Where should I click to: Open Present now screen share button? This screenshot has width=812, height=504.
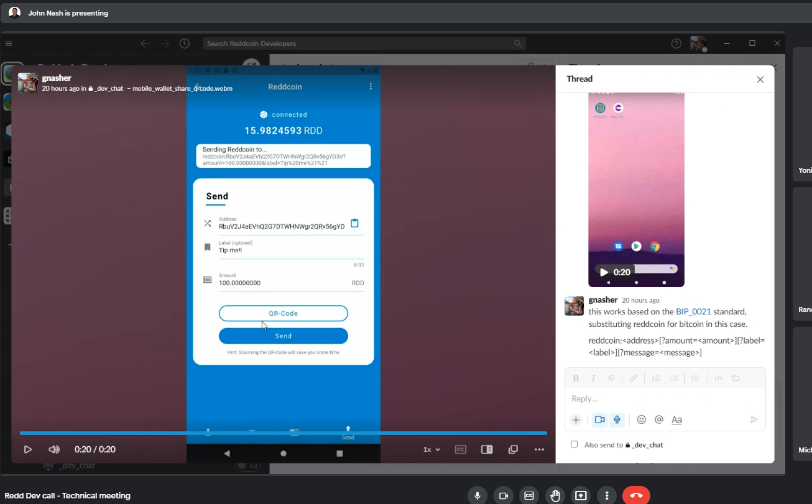point(581,495)
